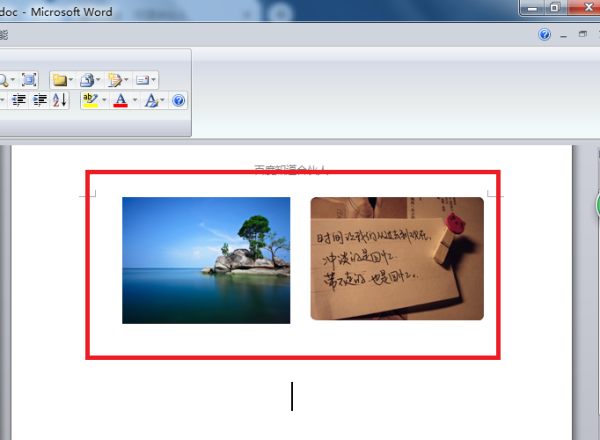This screenshot has height=440, width=600.
Task: Select the handwritten note card picture
Action: point(397,259)
